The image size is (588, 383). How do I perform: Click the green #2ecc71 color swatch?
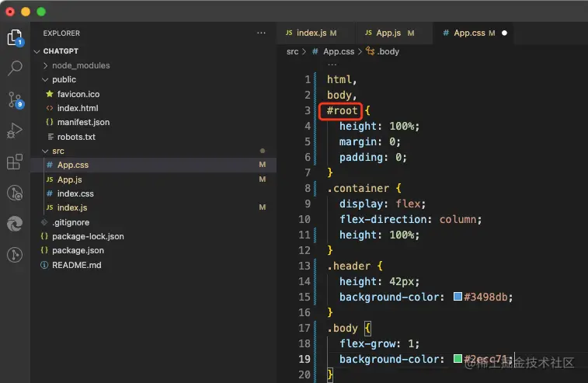pos(458,359)
